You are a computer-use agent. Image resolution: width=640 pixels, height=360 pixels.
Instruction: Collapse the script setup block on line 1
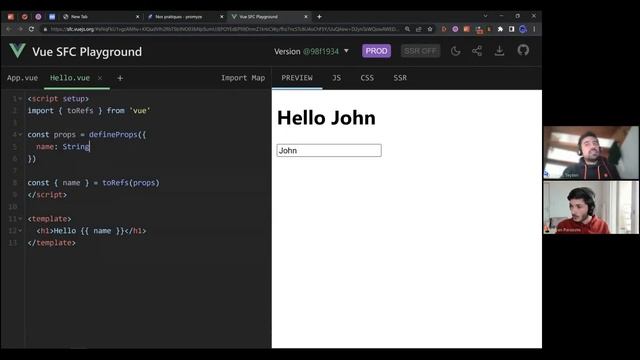20,99
